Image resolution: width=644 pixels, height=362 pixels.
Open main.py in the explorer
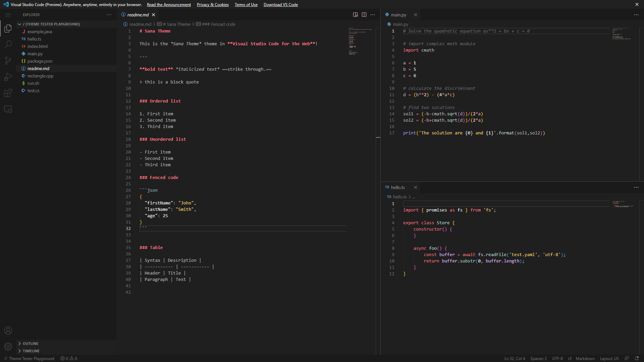click(x=66, y=54)
